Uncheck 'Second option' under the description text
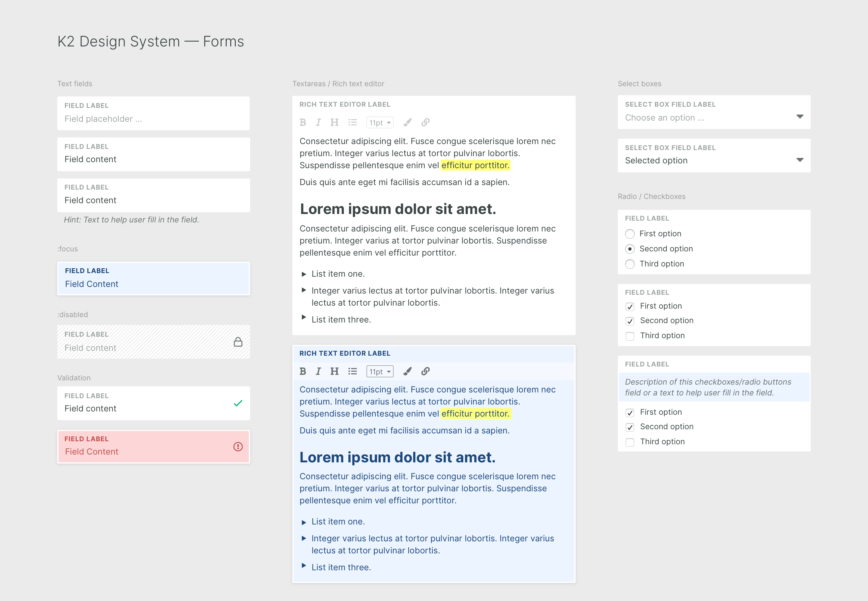The width and height of the screenshot is (868, 601). [630, 427]
